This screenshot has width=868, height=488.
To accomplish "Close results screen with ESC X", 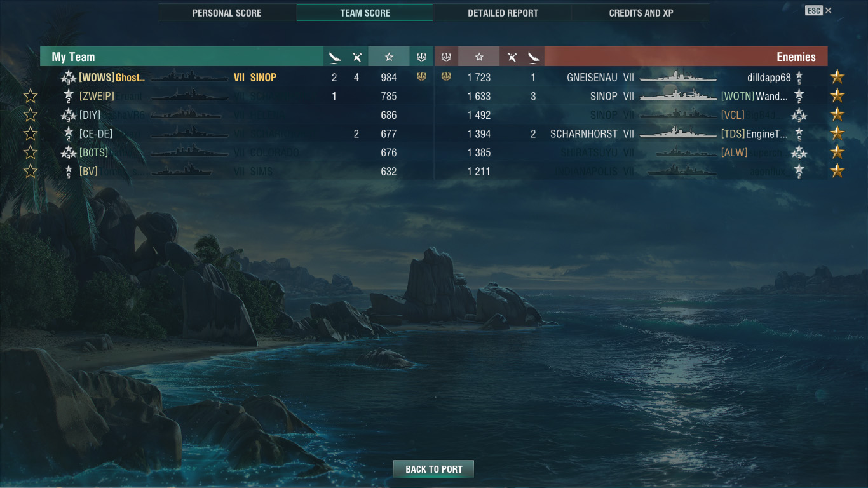I will pos(819,10).
